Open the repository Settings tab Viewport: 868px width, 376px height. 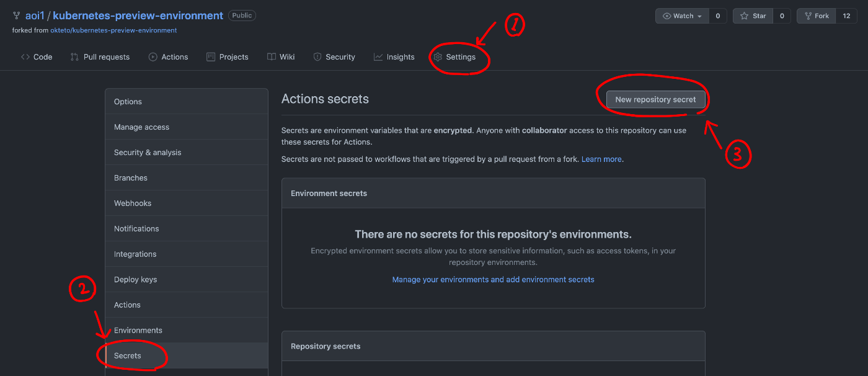(454, 56)
